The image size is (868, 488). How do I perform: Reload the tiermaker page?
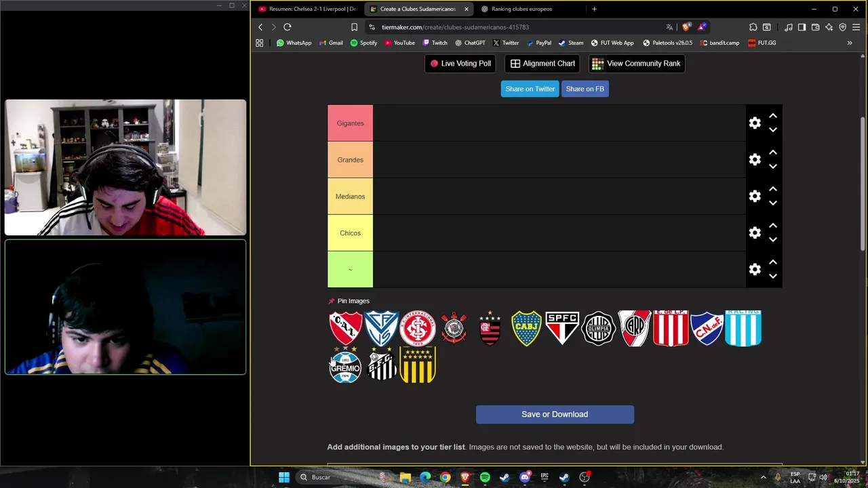tap(288, 27)
